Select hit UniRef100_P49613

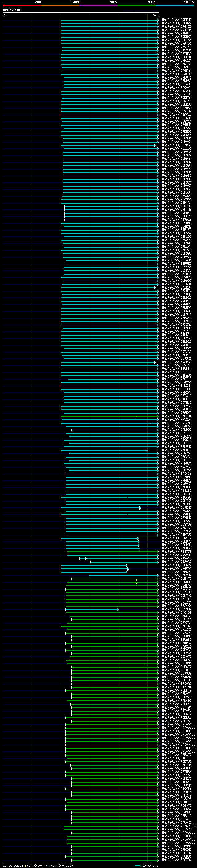point(177,558)
